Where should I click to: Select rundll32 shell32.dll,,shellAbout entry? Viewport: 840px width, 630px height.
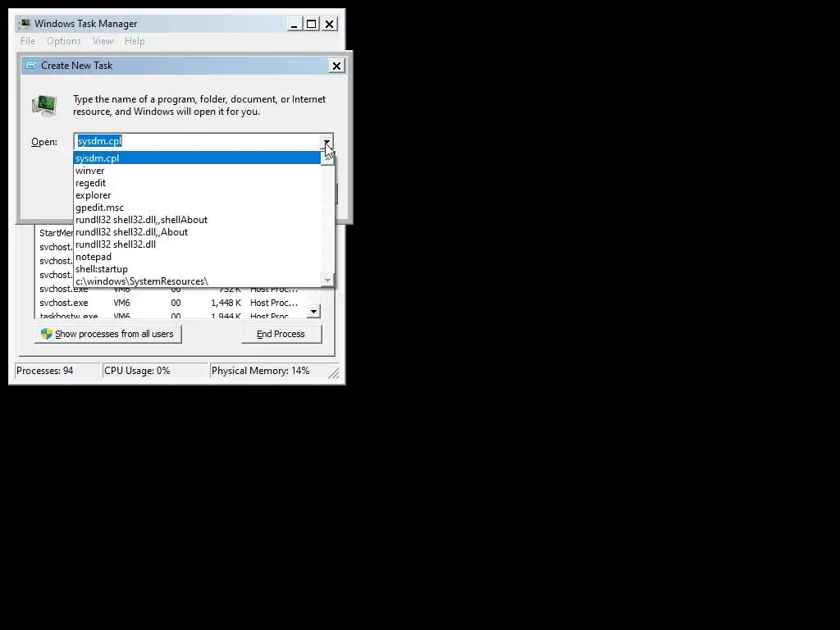[197, 220]
